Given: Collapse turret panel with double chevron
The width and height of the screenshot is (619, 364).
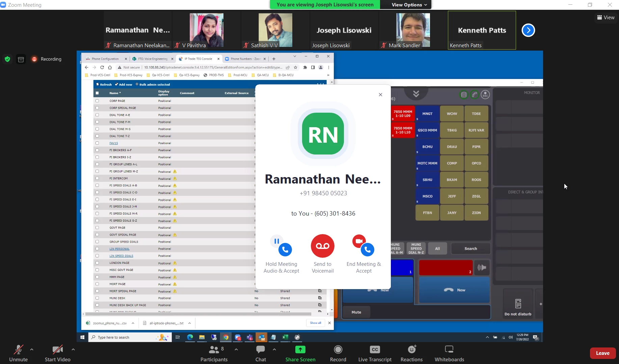Looking at the screenshot, I should (x=416, y=94).
